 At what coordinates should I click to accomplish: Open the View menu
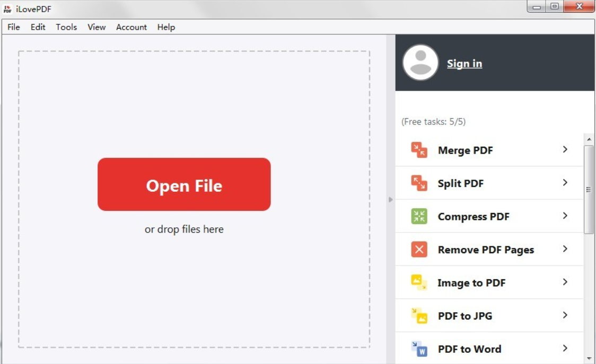[x=97, y=27]
